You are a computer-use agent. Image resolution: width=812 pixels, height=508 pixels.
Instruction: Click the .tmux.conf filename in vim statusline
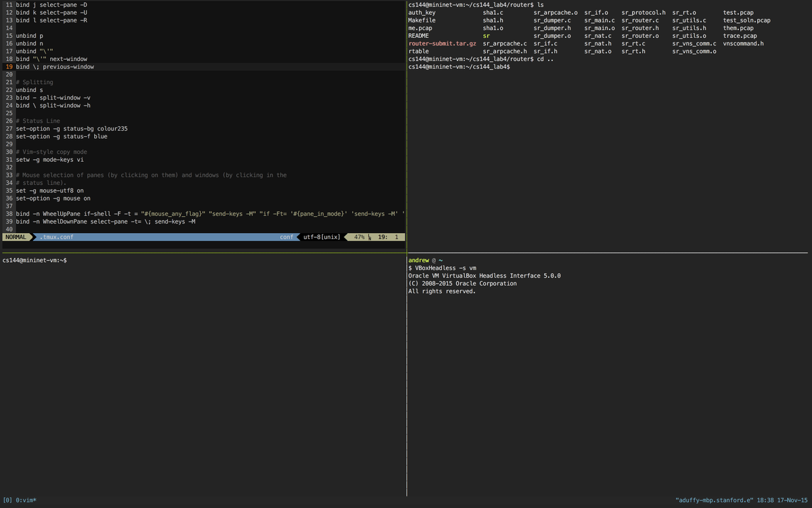(x=56, y=237)
